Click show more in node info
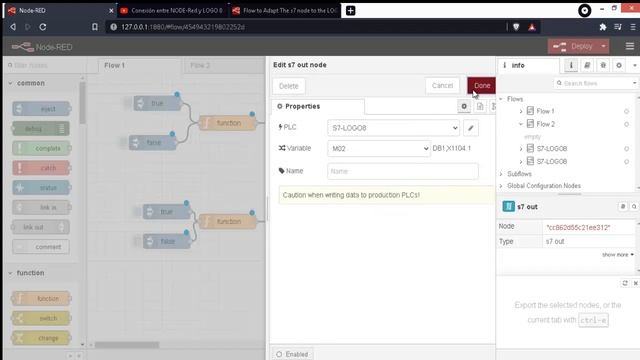The height and width of the screenshot is (360, 640). 618,255
